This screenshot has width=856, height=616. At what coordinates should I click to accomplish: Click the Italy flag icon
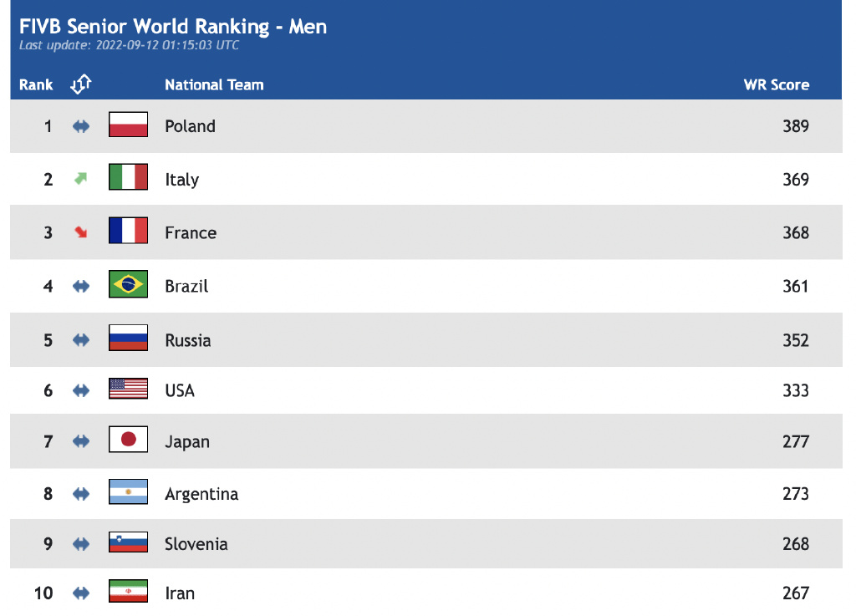[x=128, y=178]
